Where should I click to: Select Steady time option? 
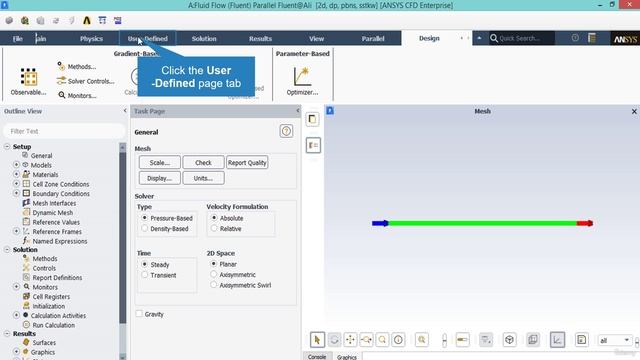pyautogui.click(x=144, y=264)
